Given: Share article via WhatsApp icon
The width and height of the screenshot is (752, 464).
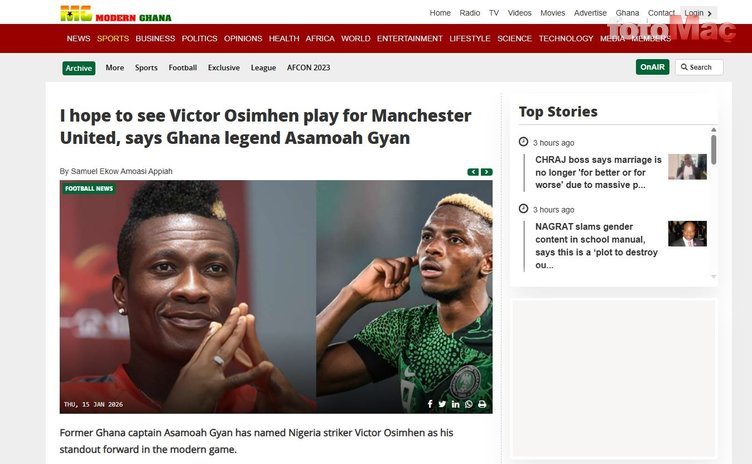Looking at the screenshot, I should (469, 404).
